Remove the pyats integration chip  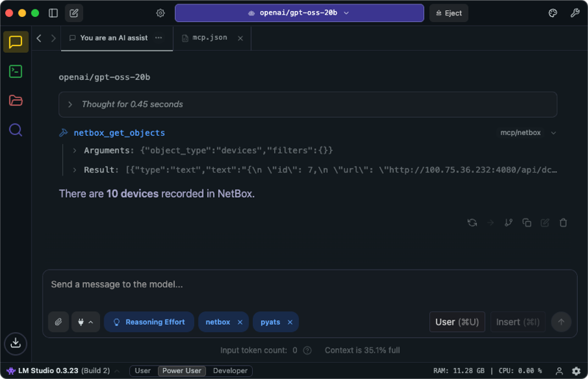click(x=290, y=322)
